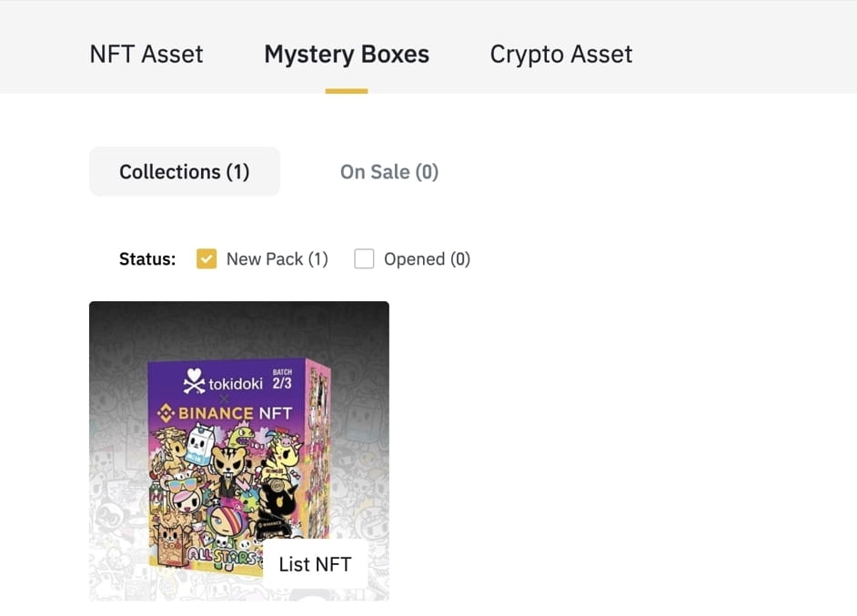
Task: Click the Batch 2/3 label on box
Action: coord(282,379)
